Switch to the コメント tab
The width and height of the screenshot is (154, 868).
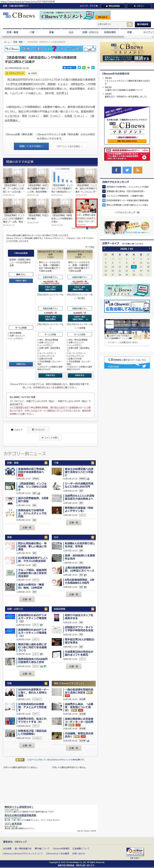(x=17, y=430)
